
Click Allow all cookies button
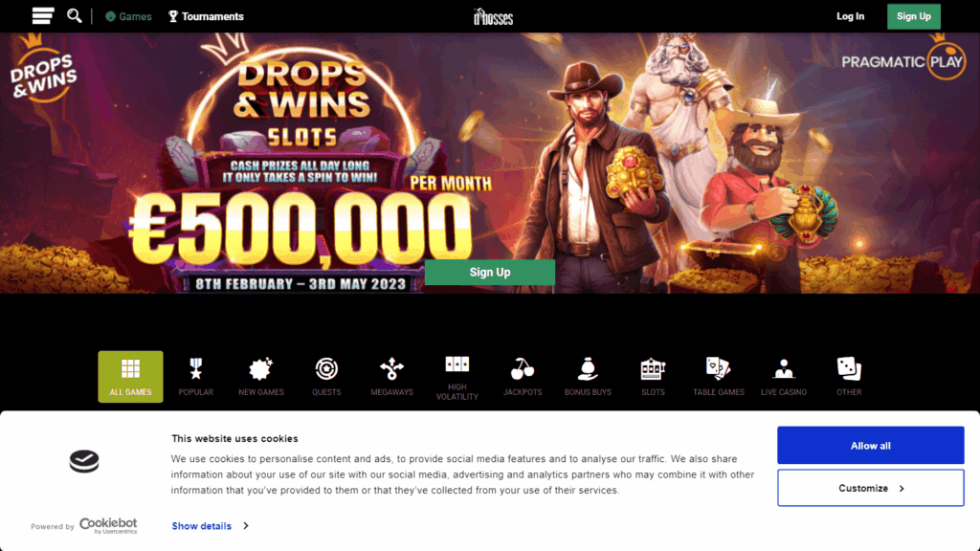pos(871,446)
